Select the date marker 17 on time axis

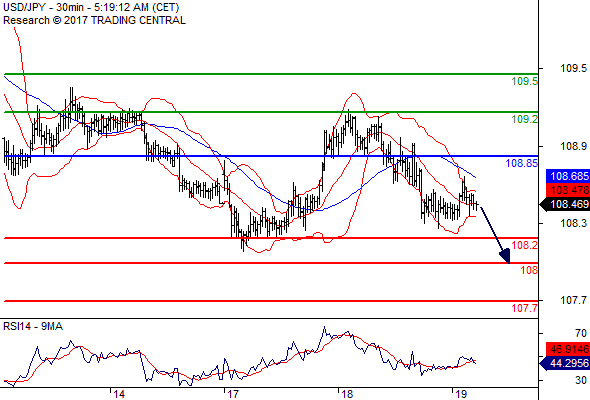click(233, 394)
